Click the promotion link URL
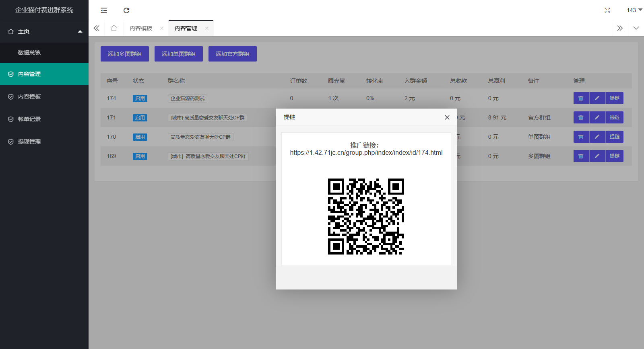 pos(366,153)
